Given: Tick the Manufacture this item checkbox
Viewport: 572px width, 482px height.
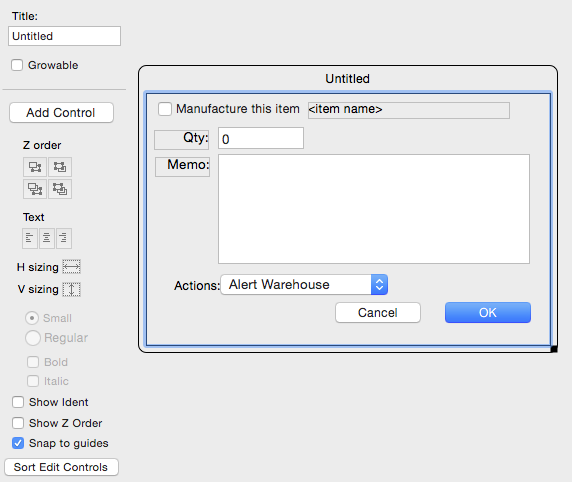Looking at the screenshot, I should pyautogui.click(x=165, y=109).
